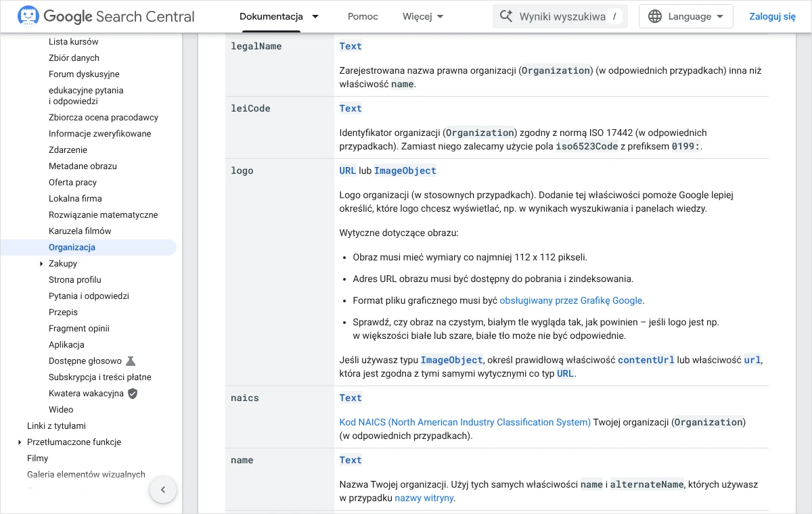This screenshot has height=514, width=812.
Task: Click the ImageObject link in the last logo paragraph
Action: (452, 360)
